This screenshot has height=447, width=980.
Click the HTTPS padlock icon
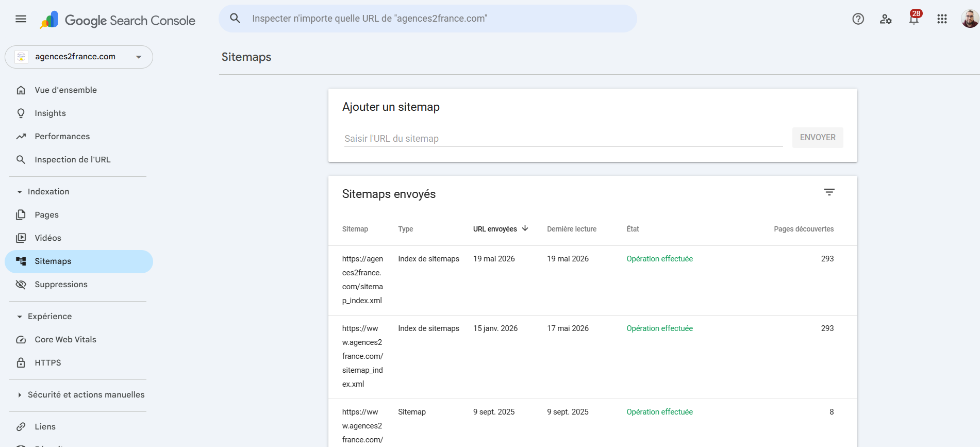21,363
